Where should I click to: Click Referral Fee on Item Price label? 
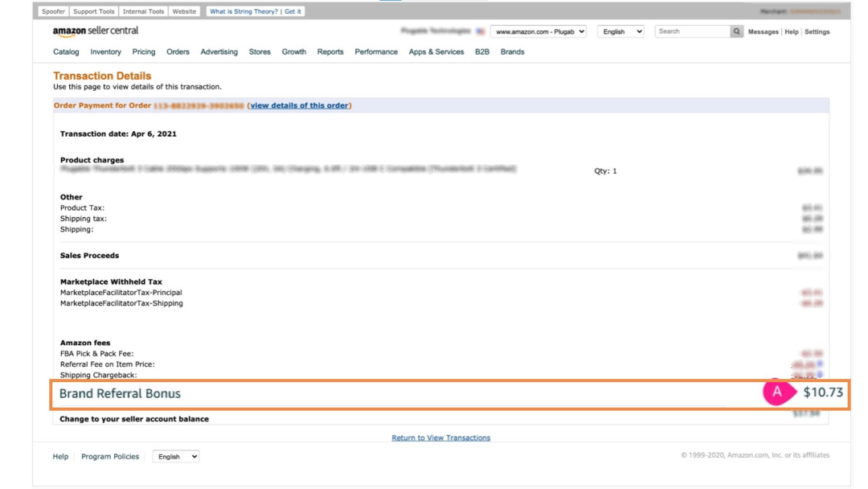pyautogui.click(x=107, y=364)
